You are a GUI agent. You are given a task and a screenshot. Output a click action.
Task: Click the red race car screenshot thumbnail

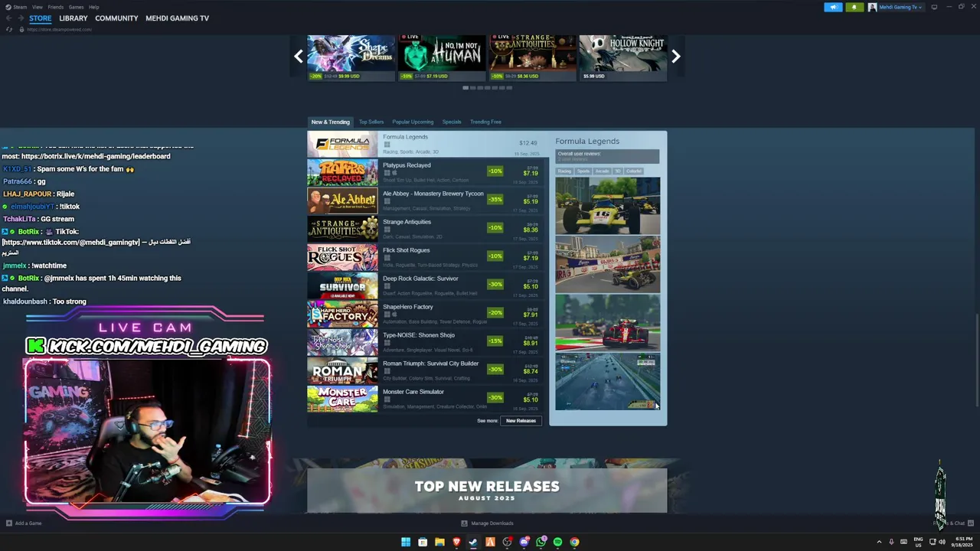tap(607, 322)
